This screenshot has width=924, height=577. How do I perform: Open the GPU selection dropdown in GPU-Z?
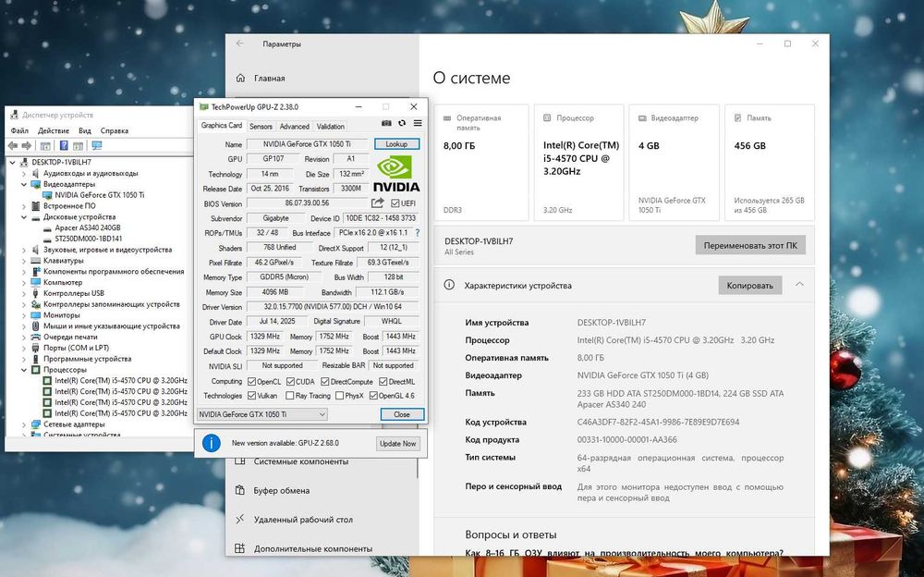coord(262,414)
